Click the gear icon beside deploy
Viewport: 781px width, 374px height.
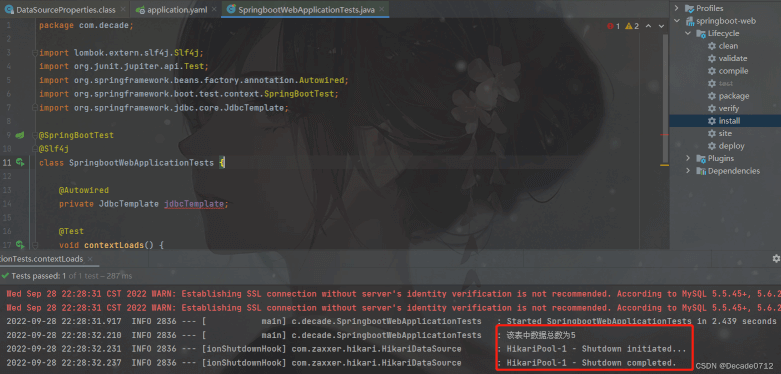712,146
